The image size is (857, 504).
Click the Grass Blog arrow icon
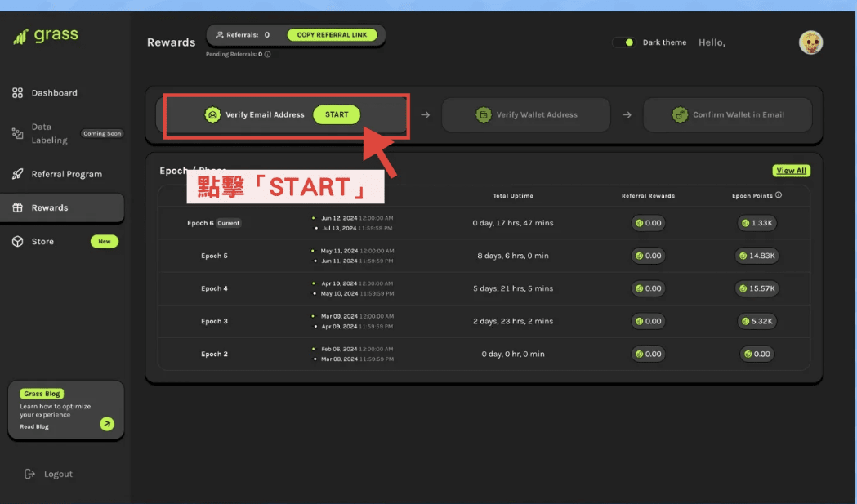click(x=107, y=424)
